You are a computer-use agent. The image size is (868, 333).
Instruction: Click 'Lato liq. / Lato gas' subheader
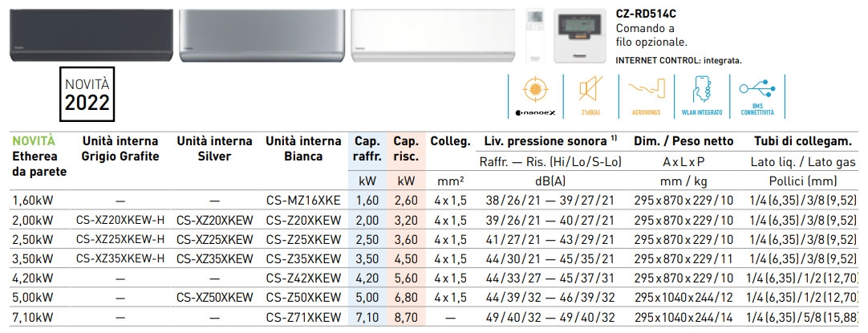803,162
